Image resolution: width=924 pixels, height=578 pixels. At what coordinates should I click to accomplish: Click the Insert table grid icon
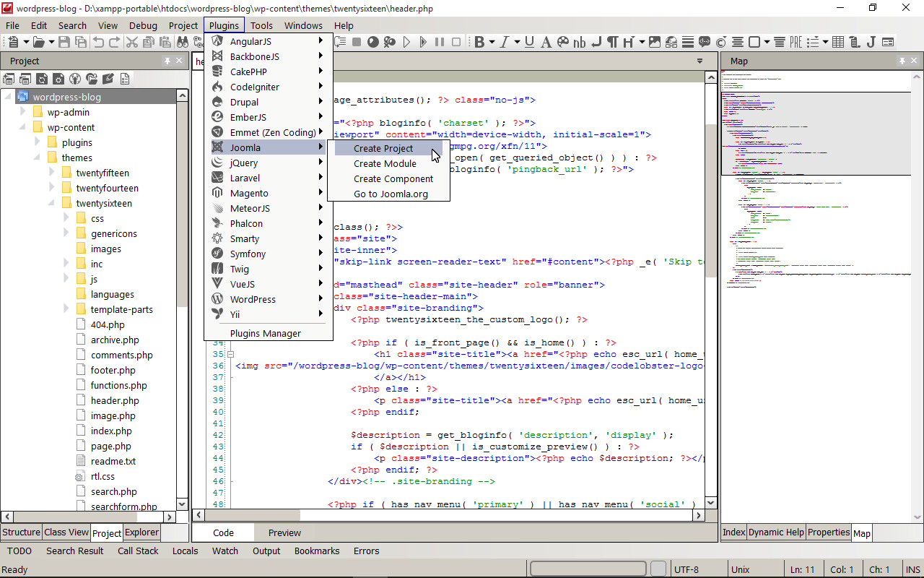point(838,43)
